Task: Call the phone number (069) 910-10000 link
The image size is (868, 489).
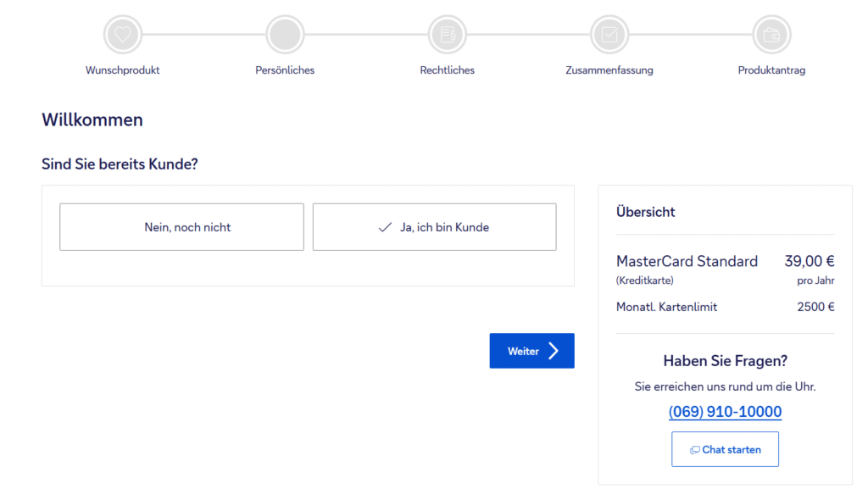Action: 725,412
